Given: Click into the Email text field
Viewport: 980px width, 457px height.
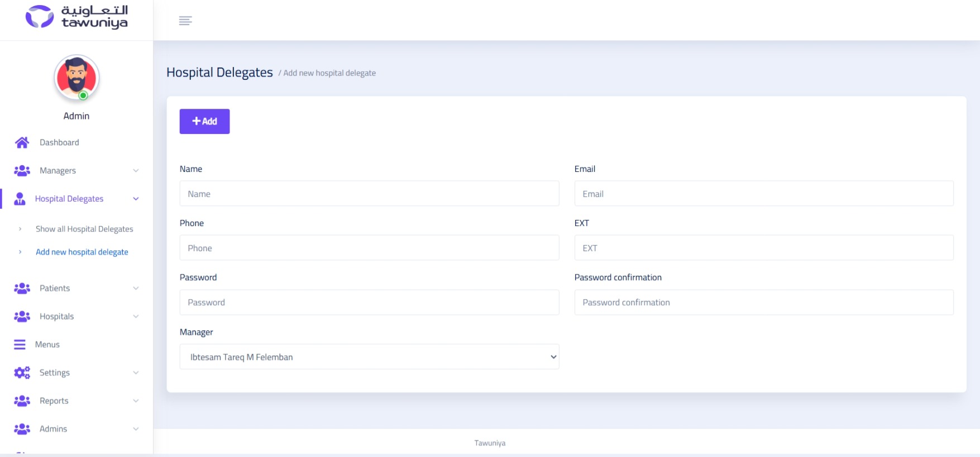Looking at the screenshot, I should click(763, 194).
